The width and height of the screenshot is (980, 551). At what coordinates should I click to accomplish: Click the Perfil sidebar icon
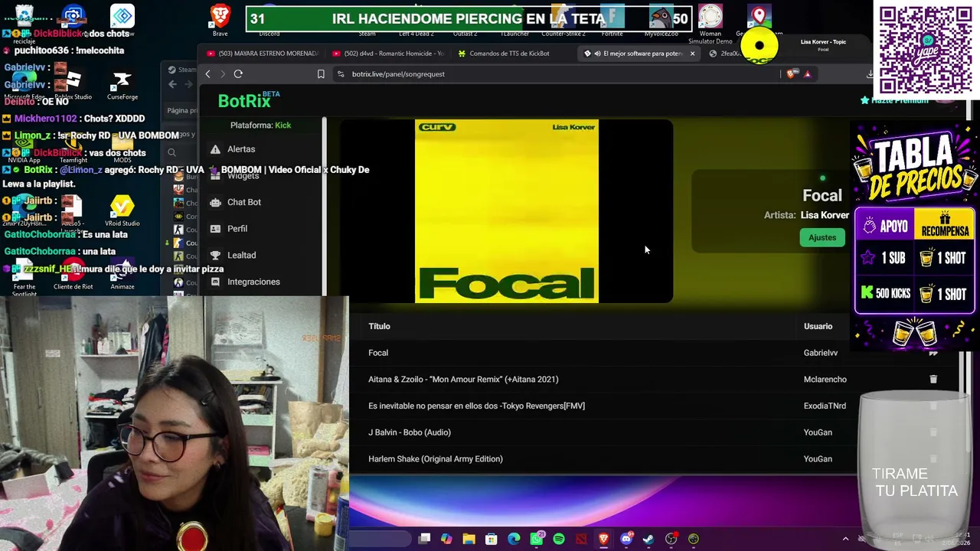point(215,229)
